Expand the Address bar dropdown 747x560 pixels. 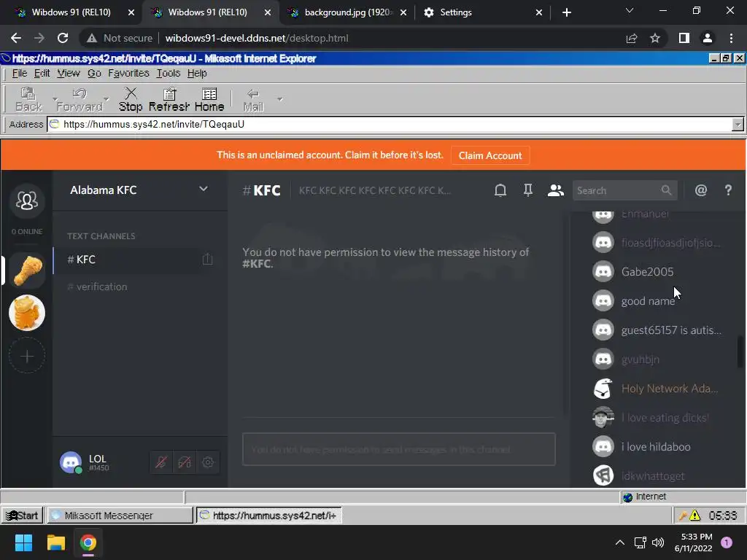(738, 125)
